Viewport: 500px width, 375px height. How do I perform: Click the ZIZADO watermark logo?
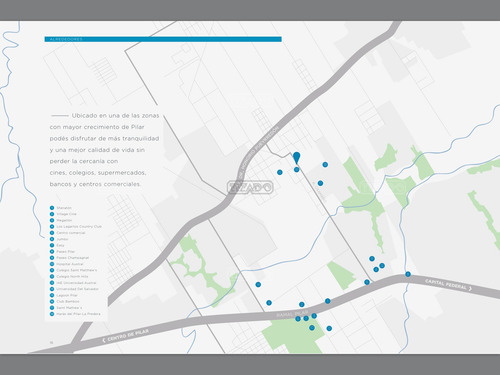tap(250, 187)
